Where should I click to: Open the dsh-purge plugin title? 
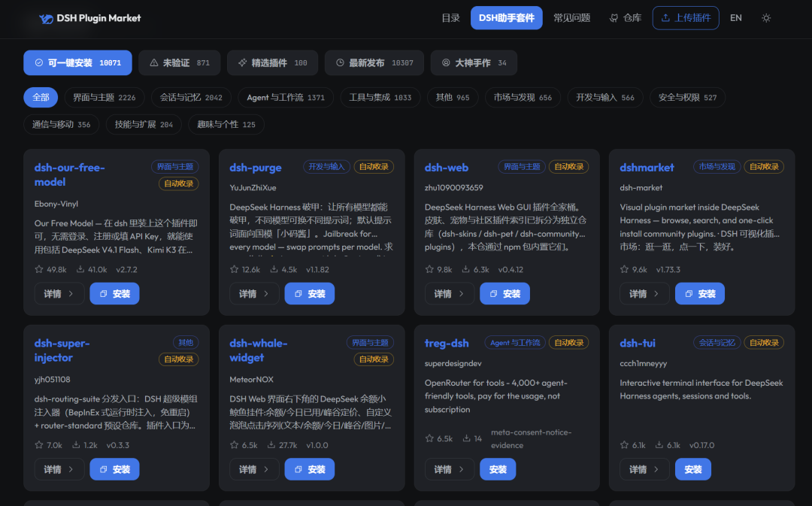256,168
